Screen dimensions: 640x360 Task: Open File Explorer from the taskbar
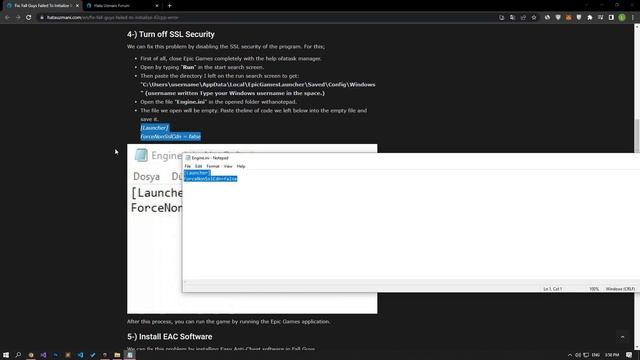click(x=117, y=355)
